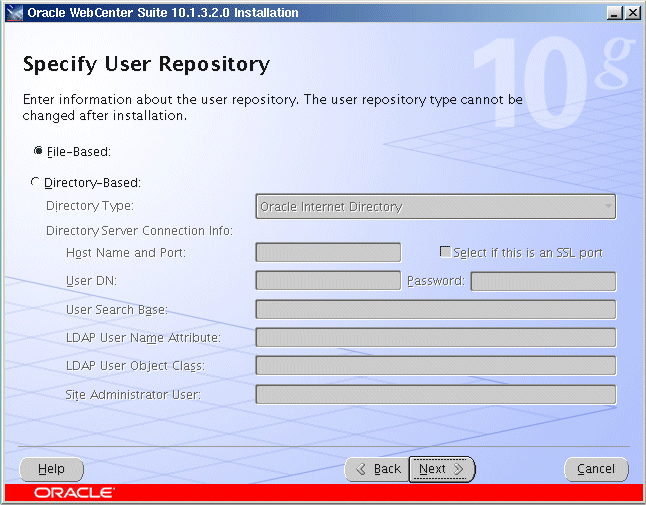
Task: Click the 'Directory Server Connection Info:' label
Action: [x=139, y=231]
